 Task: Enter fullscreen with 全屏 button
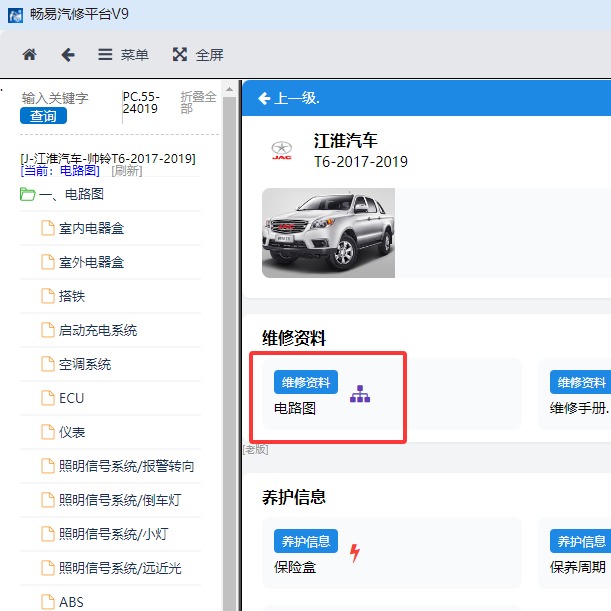198,55
